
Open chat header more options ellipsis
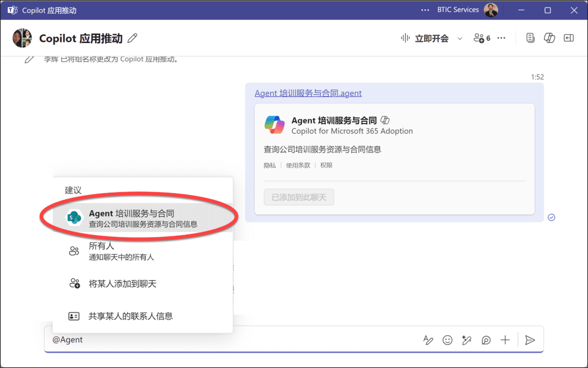click(x=501, y=38)
